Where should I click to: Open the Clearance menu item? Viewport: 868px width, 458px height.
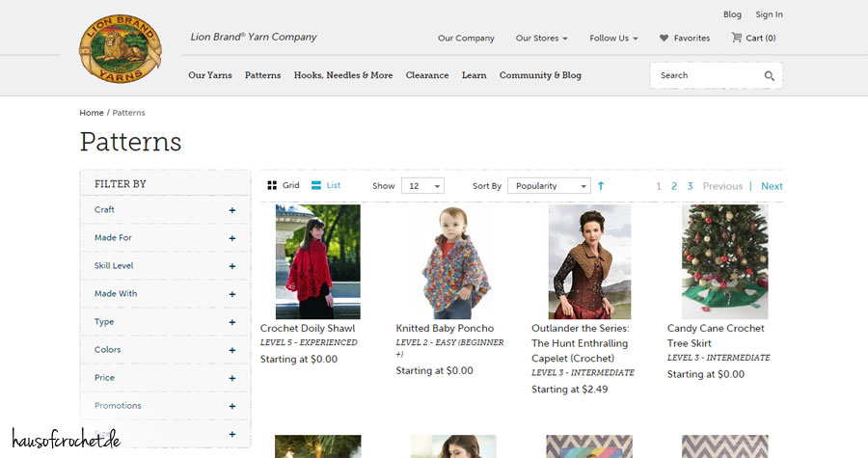click(426, 75)
